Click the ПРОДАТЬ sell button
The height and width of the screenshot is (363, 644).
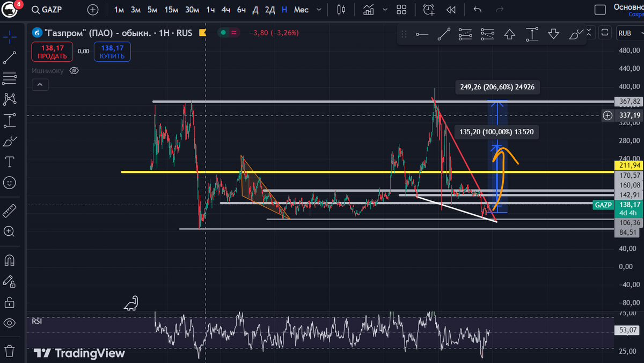[53, 52]
